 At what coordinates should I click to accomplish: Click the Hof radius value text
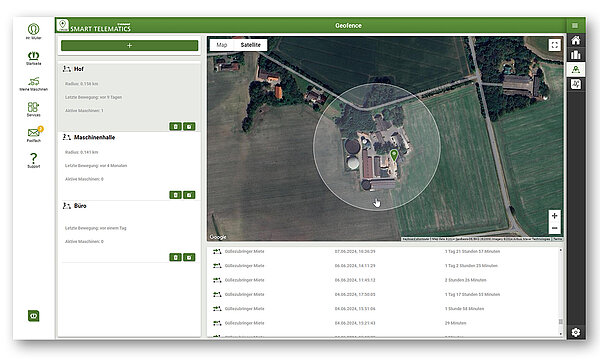point(82,84)
